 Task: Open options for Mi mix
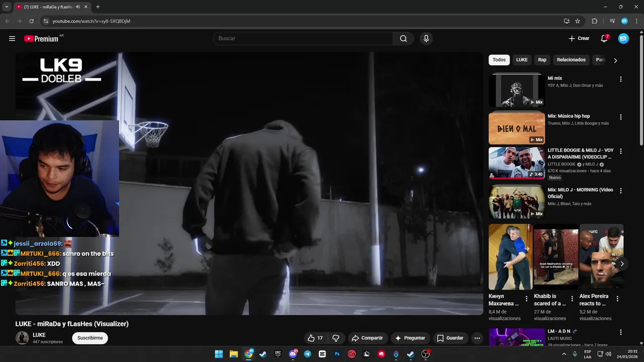pyautogui.click(x=620, y=79)
